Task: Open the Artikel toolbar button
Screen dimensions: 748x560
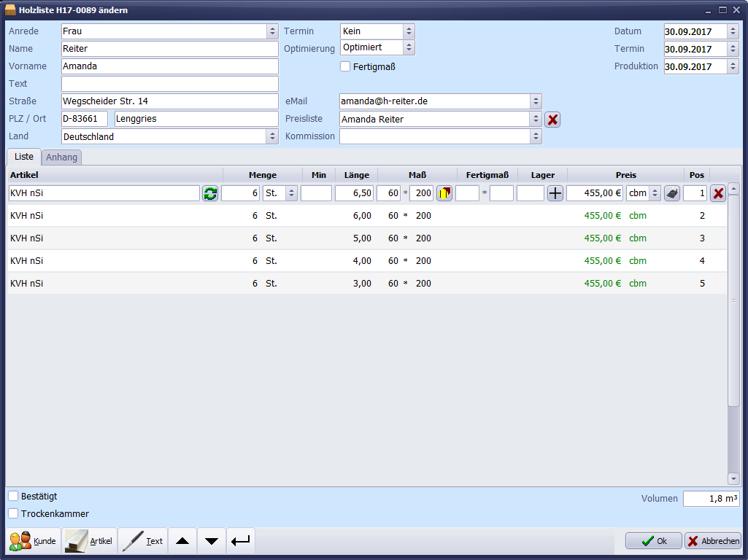Action: (x=89, y=541)
